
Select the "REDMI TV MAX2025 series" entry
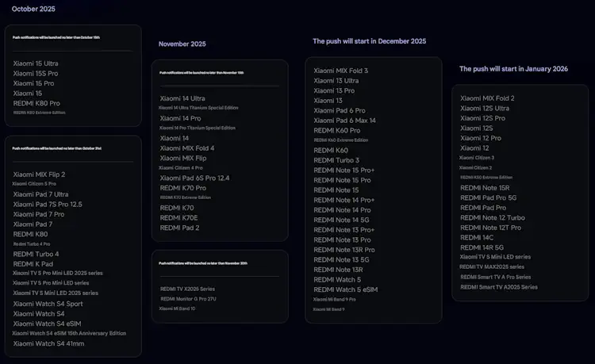coord(492,266)
